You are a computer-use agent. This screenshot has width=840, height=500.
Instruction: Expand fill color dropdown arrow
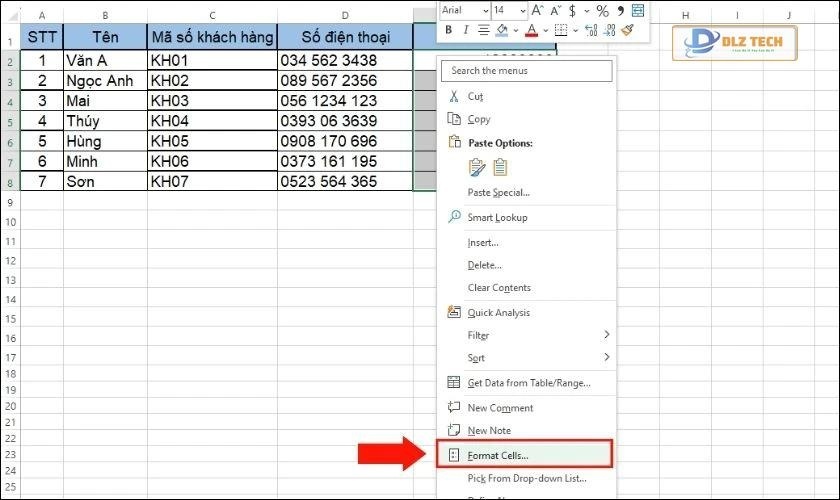(516, 31)
